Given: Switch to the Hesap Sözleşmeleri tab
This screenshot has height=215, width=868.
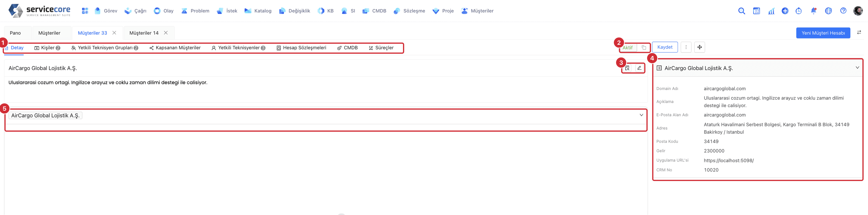Looking at the screenshot, I should (x=302, y=48).
